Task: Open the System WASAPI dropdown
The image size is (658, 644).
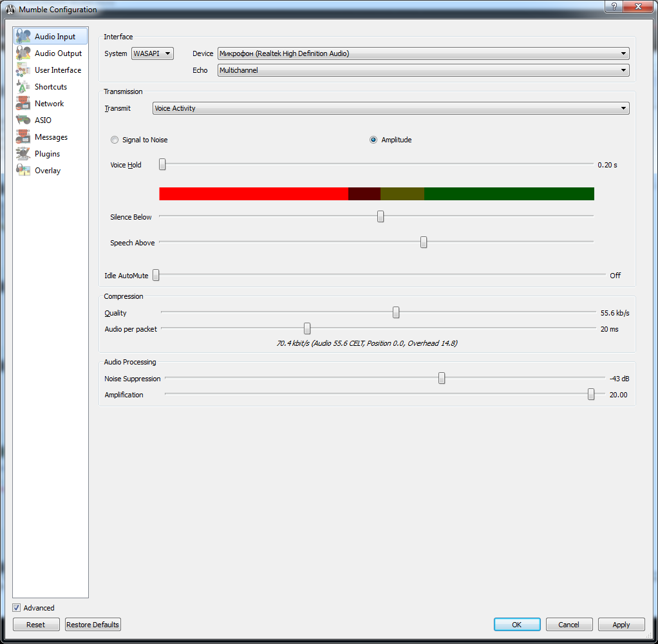Action: point(153,53)
